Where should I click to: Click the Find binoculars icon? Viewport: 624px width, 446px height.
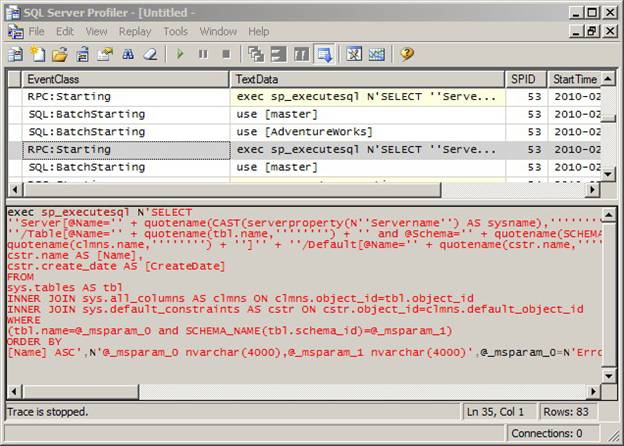coord(128,54)
